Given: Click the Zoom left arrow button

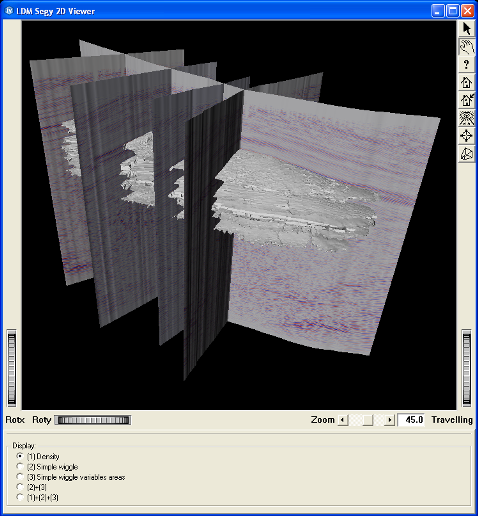Looking at the screenshot, I should tap(343, 420).
